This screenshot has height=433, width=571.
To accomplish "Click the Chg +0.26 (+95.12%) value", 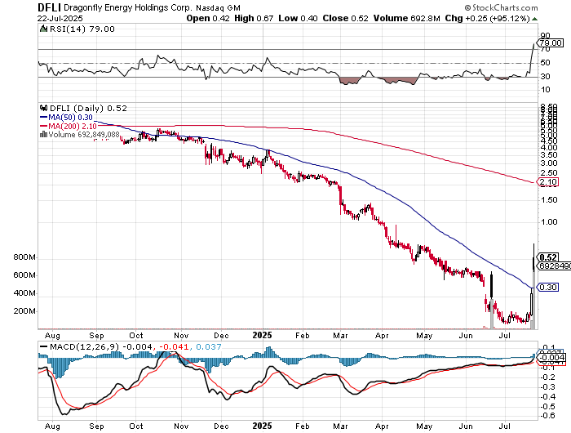I will (487, 18).
